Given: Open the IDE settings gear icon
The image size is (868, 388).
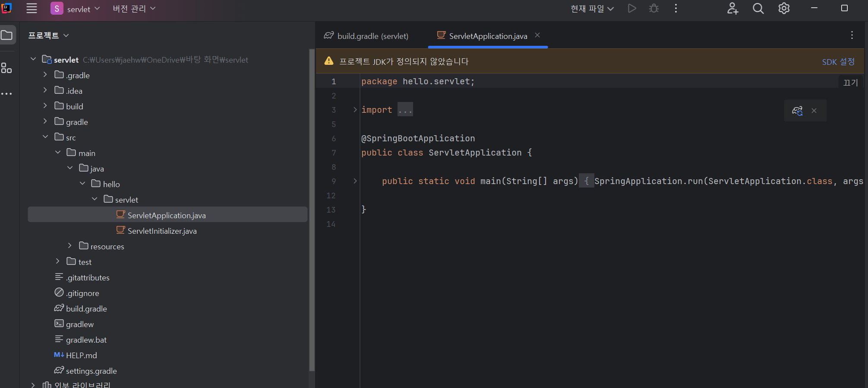Looking at the screenshot, I should click(784, 8).
